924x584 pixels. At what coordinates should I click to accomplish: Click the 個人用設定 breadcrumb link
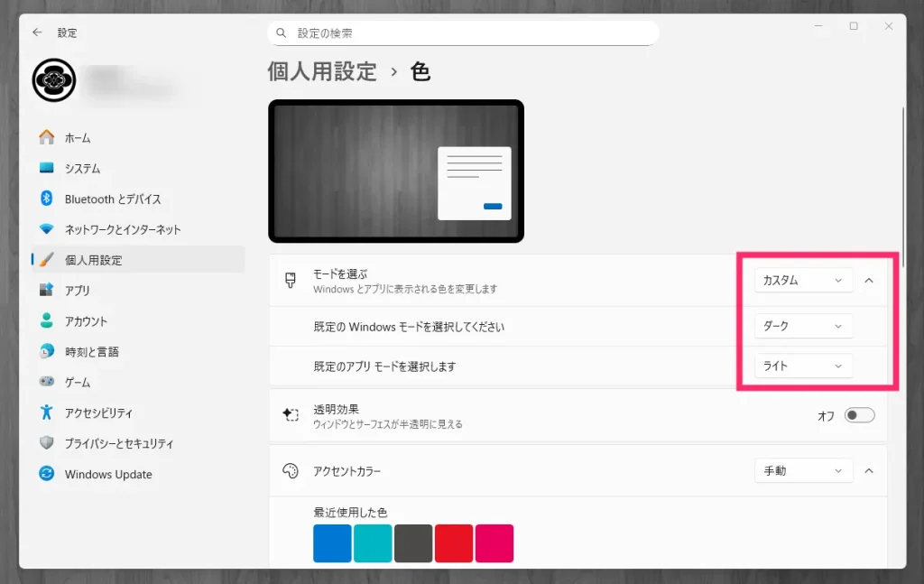pyautogui.click(x=322, y=72)
